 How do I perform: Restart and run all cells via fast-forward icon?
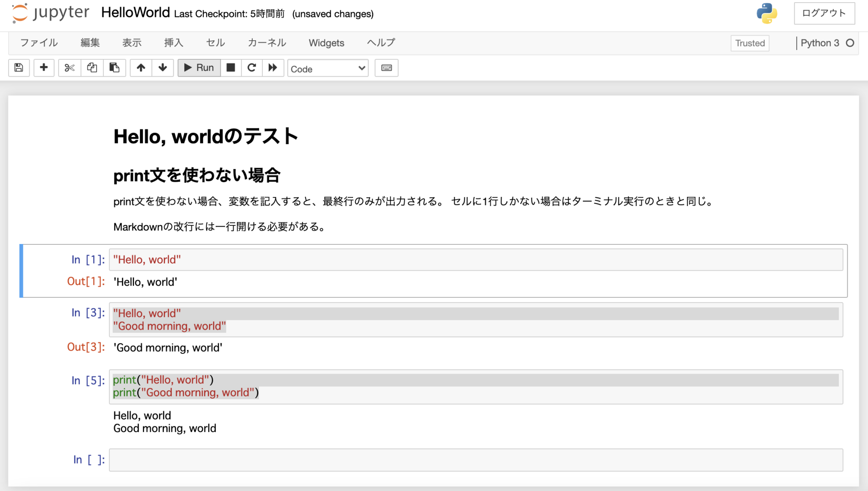click(273, 68)
